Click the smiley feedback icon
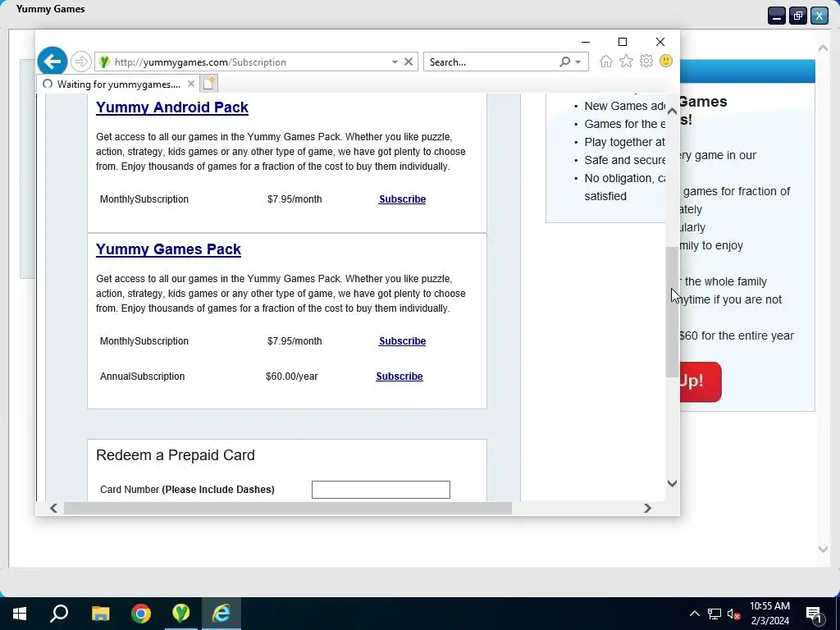Image resolution: width=840 pixels, height=630 pixels. click(666, 61)
